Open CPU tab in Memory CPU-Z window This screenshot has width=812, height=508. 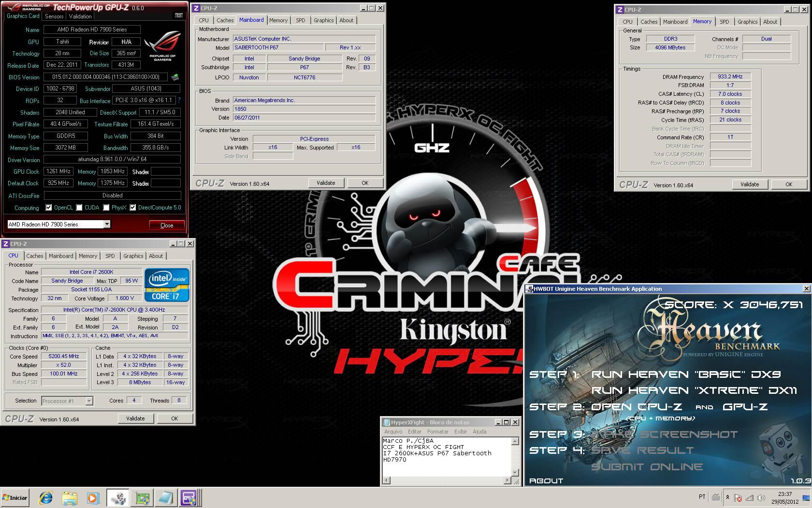[x=627, y=22]
